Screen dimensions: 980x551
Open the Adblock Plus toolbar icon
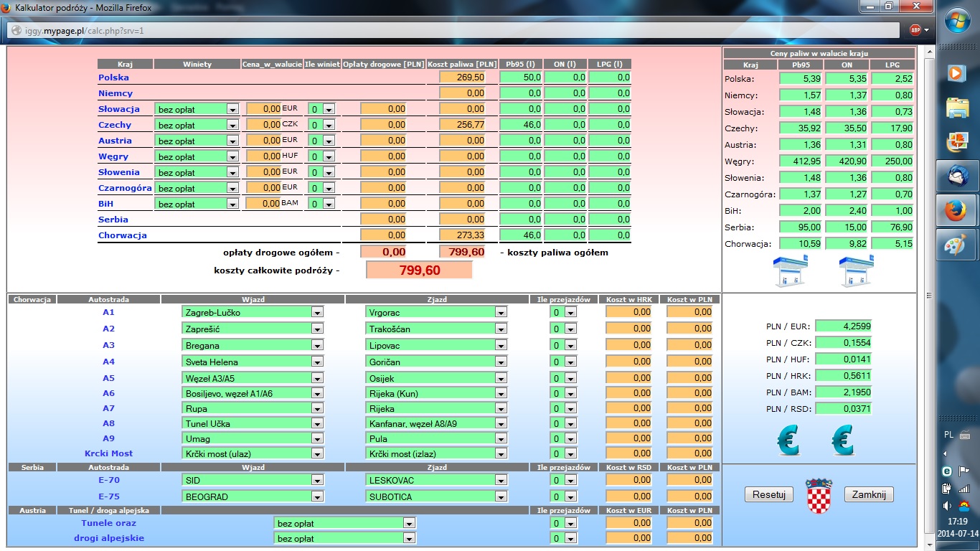pyautogui.click(x=915, y=30)
